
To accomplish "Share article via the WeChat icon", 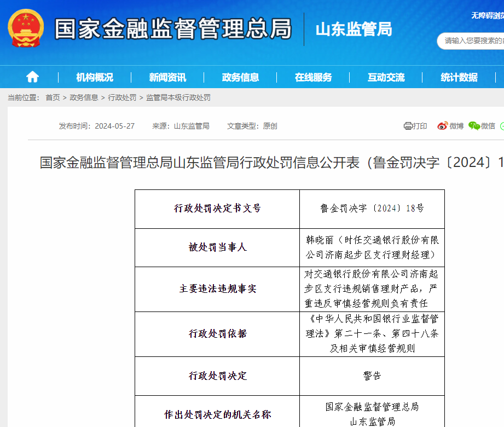I will [474, 126].
